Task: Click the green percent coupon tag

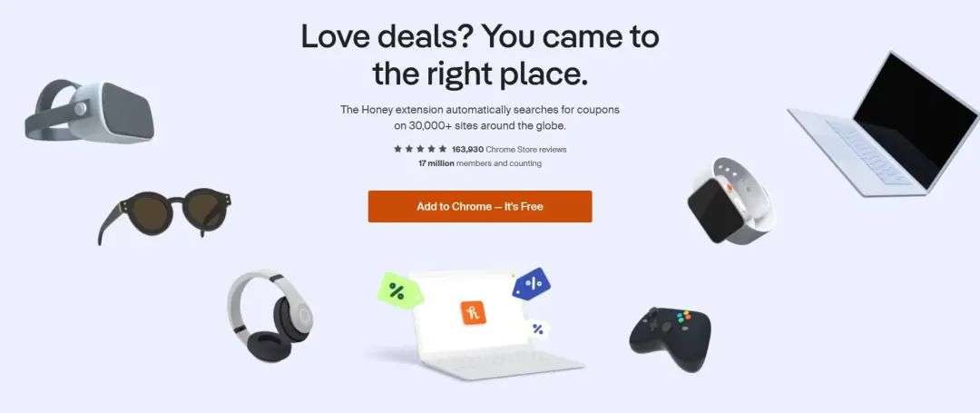Action: [x=400, y=290]
